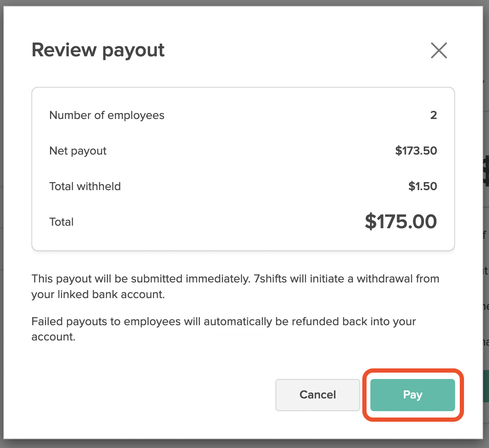Viewport: 489px width, 448px height.
Task: Click the failed payouts refund notice
Action: click(224, 329)
